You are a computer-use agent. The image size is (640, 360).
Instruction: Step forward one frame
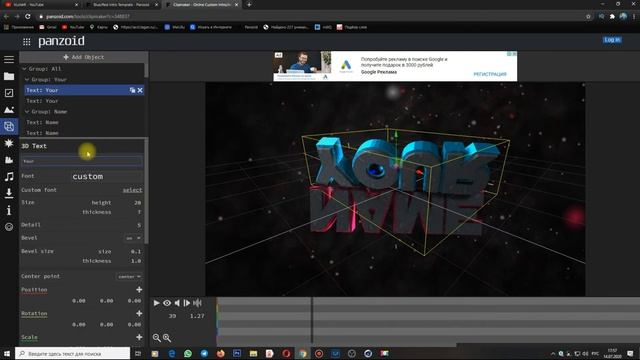[x=187, y=303]
